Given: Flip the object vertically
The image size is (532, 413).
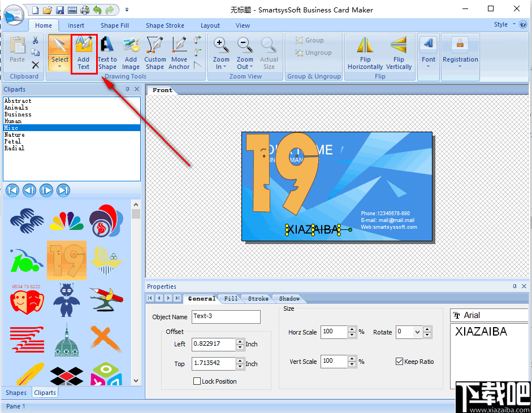Looking at the screenshot, I should [x=399, y=53].
